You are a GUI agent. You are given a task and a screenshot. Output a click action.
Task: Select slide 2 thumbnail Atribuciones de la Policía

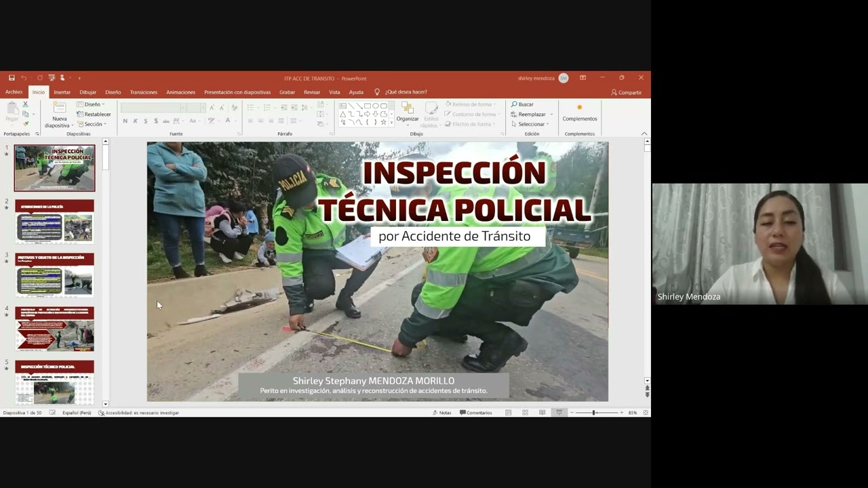pyautogui.click(x=55, y=222)
